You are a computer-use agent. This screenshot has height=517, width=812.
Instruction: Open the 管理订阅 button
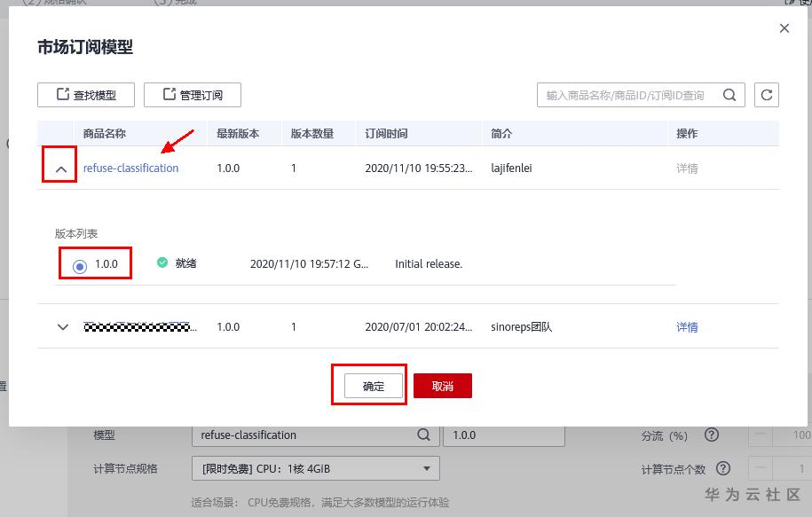(192, 95)
